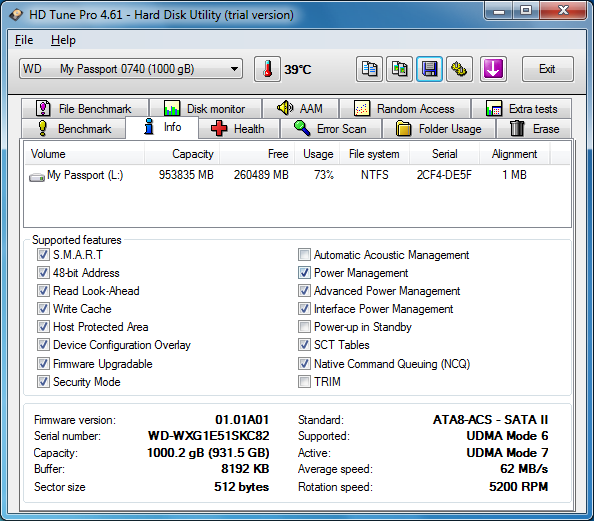The width and height of the screenshot is (594, 521).
Task: Expand the WD My Passport drive dropdown
Action: [x=131, y=69]
